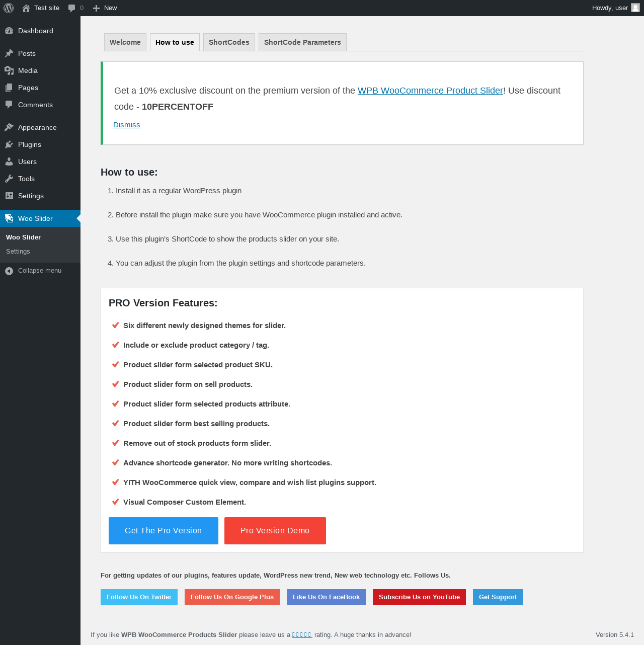Open the Plugins menu item
Screen dimensions: 644x645
tap(40, 144)
